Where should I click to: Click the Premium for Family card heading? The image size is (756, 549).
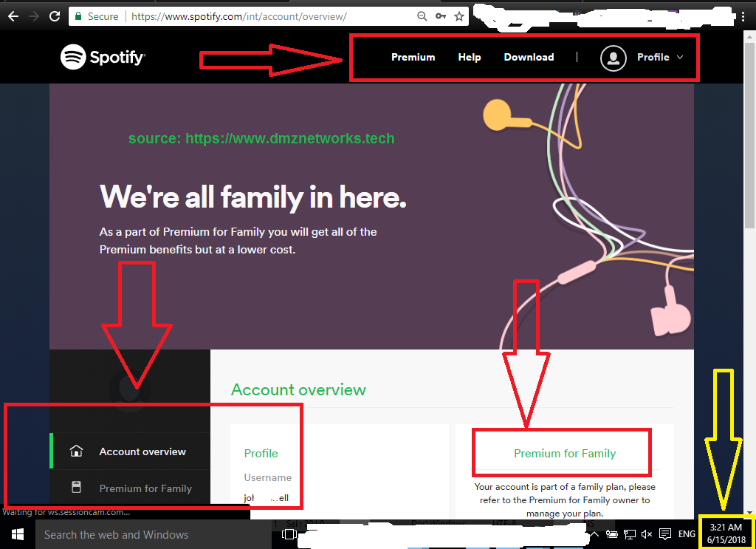(565, 454)
